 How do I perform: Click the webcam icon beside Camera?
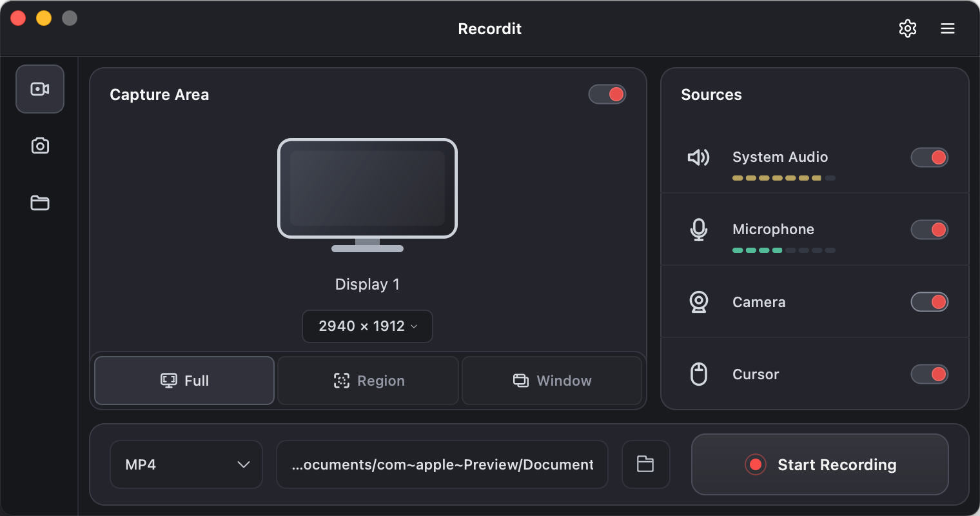pos(699,302)
